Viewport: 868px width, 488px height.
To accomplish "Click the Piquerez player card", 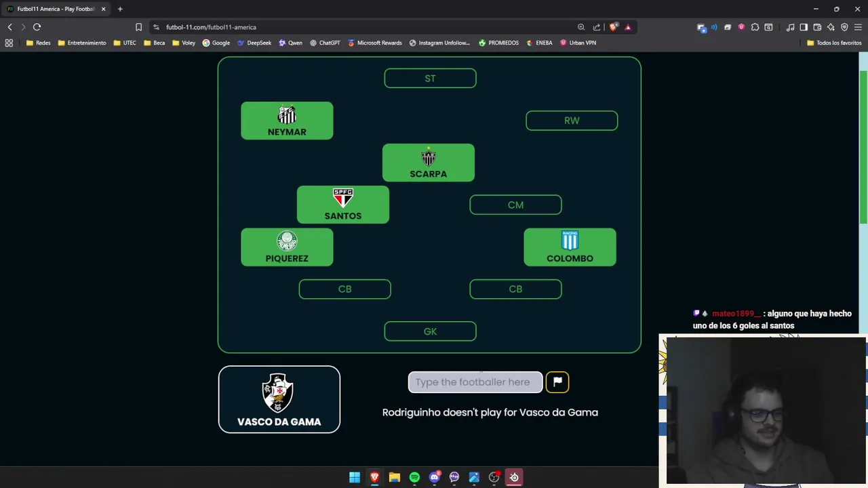I will tap(287, 247).
